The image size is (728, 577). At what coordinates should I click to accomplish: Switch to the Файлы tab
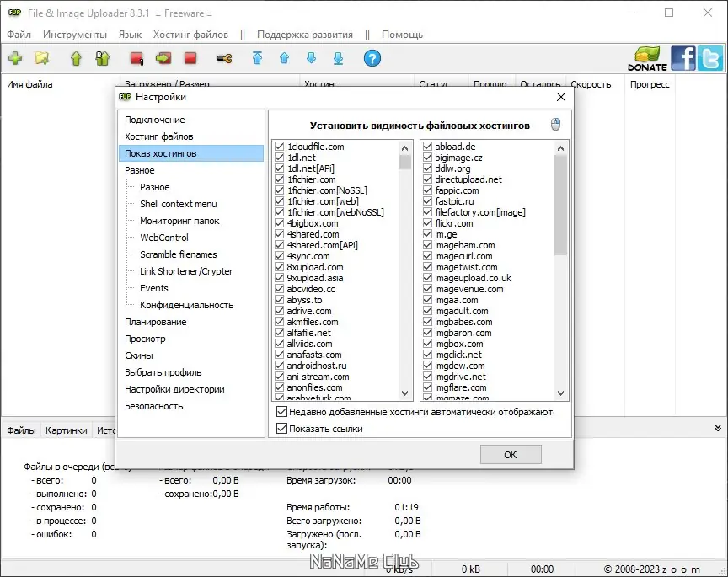pyautogui.click(x=21, y=430)
